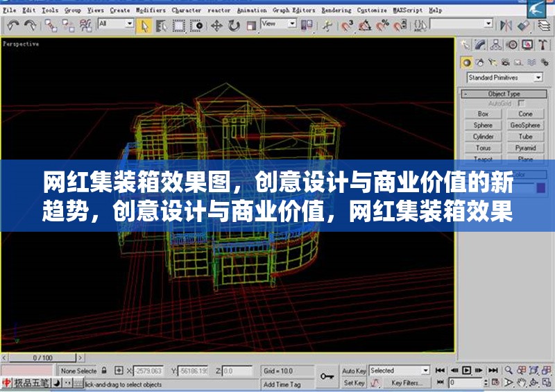The width and height of the screenshot is (555, 392).
Task: Open the Utilities hammer panel tab
Action: pyautogui.click(x=542, y=45)
